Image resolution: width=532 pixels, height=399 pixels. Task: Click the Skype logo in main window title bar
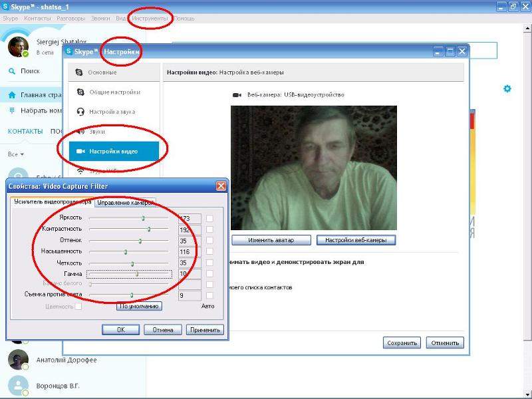coord(5,7)
